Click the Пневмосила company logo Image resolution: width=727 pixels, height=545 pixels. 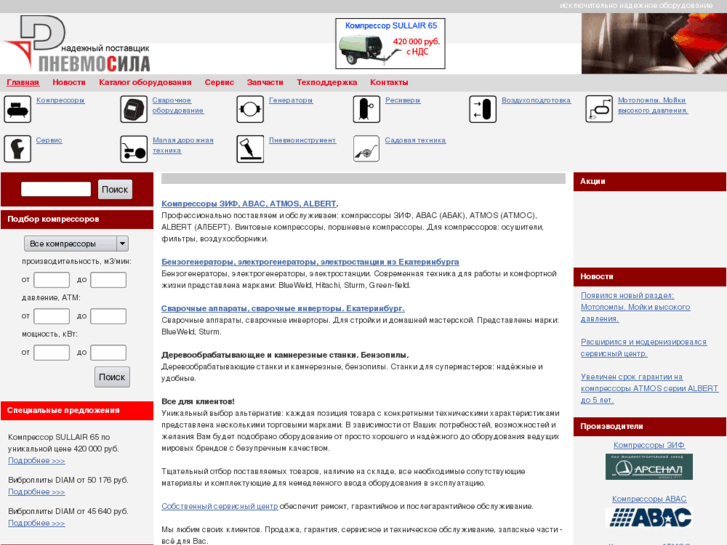point(77,44)
